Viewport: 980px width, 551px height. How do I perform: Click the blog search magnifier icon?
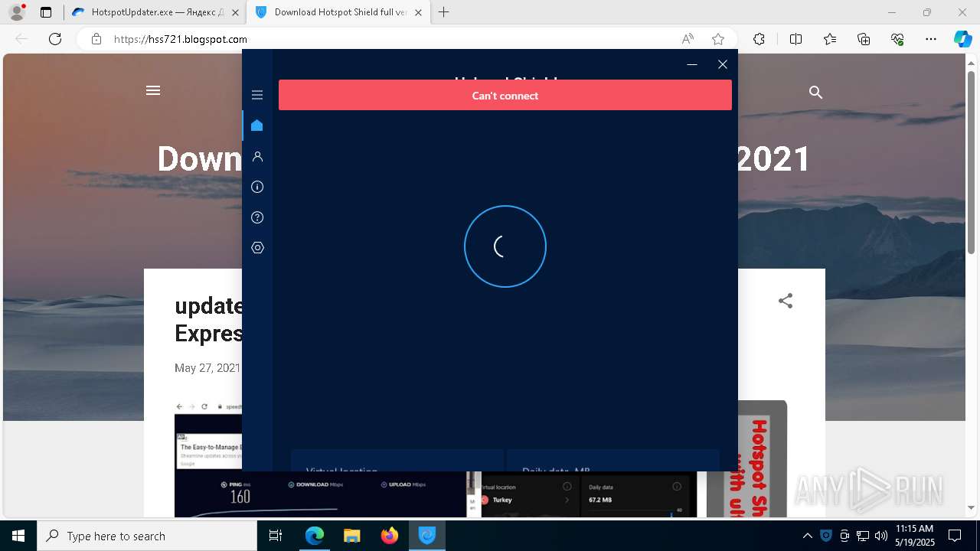pos(815,92)
